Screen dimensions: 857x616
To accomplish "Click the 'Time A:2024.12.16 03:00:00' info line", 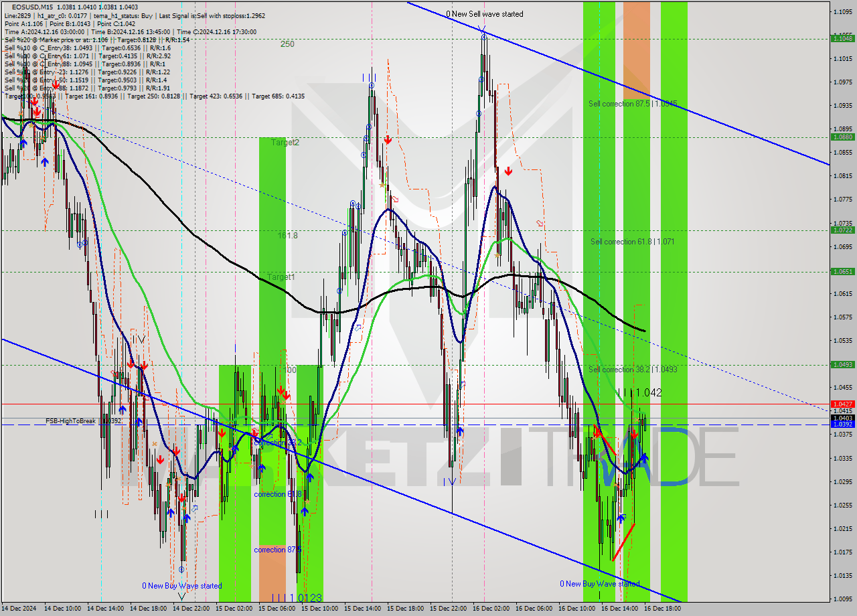I will coord(130,31).
